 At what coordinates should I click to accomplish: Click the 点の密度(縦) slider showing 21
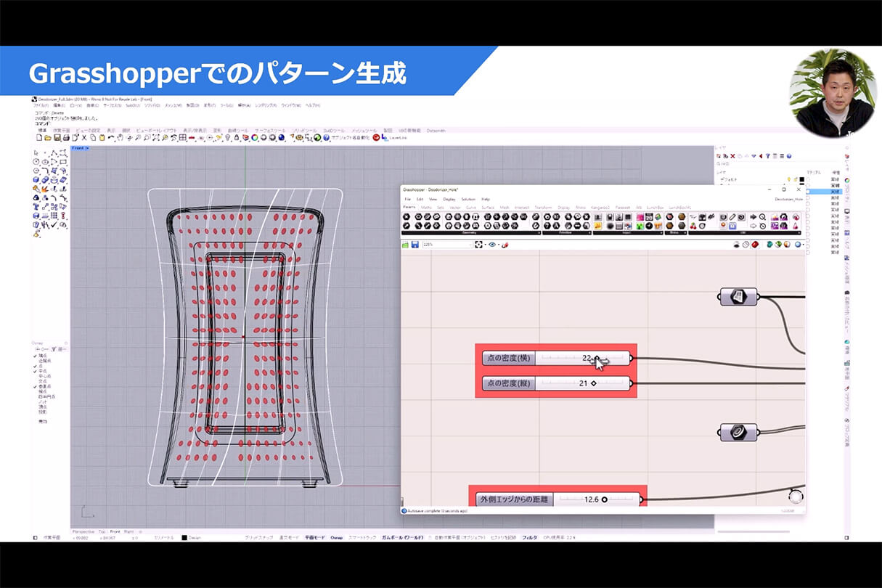[556, 383]
